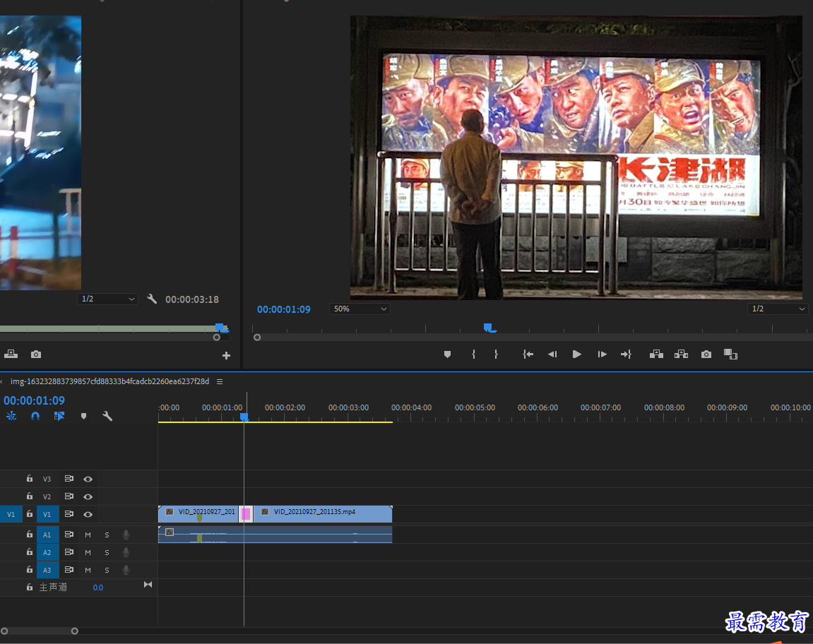Step back one frame in program monitor
The width and height of the screenshot is (813, 644).
[552, 354]
